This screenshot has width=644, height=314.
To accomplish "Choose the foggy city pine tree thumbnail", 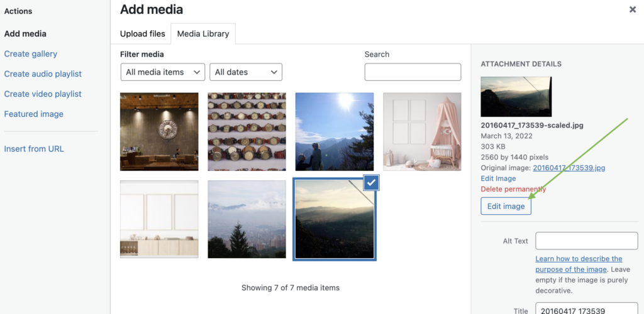I will [247, 219].
